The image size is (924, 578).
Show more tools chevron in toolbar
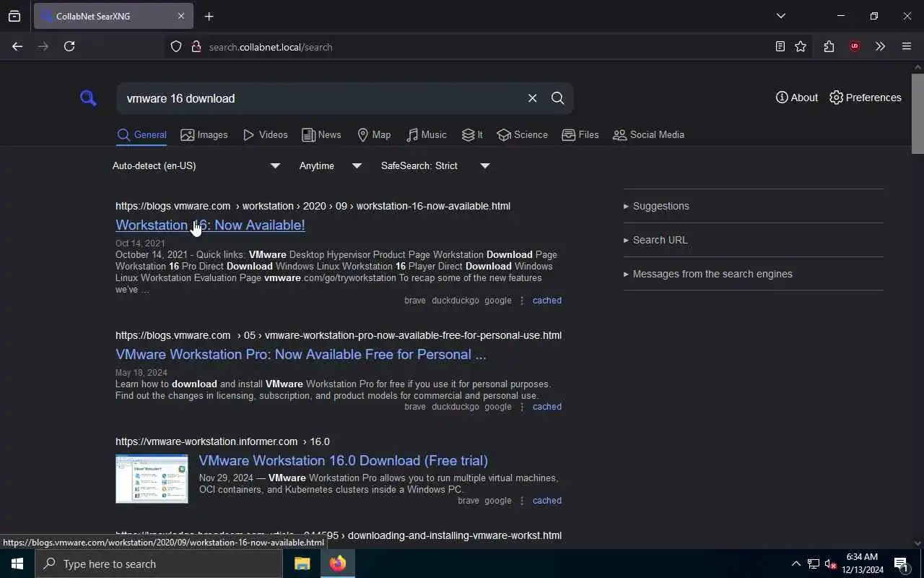[x=880, y=46]
